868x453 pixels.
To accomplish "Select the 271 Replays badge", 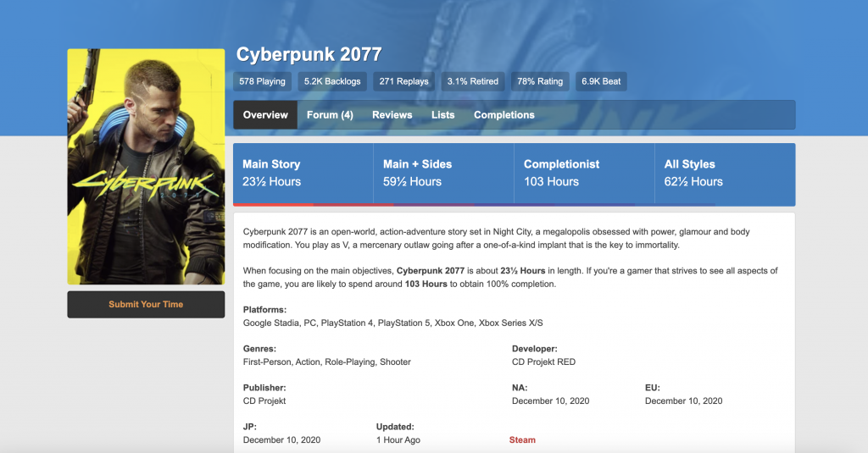I will (x=403, y=81).
